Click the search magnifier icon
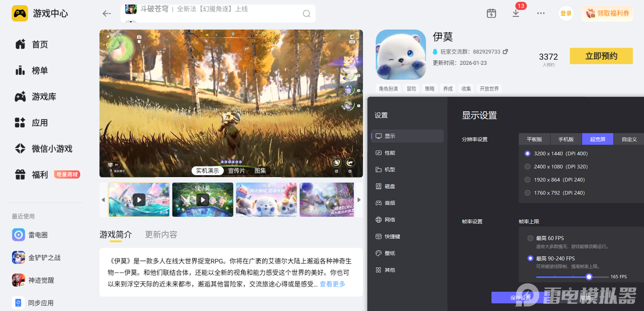The image size is (644, 311). (307, 13)
